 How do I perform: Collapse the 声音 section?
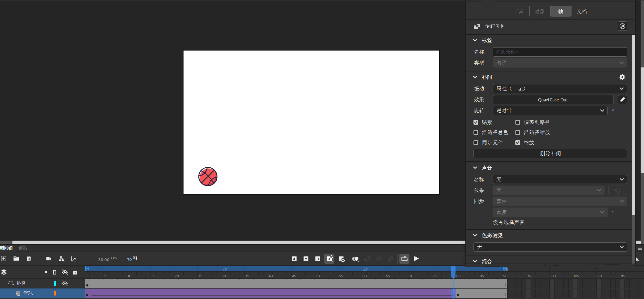point(475,168)
